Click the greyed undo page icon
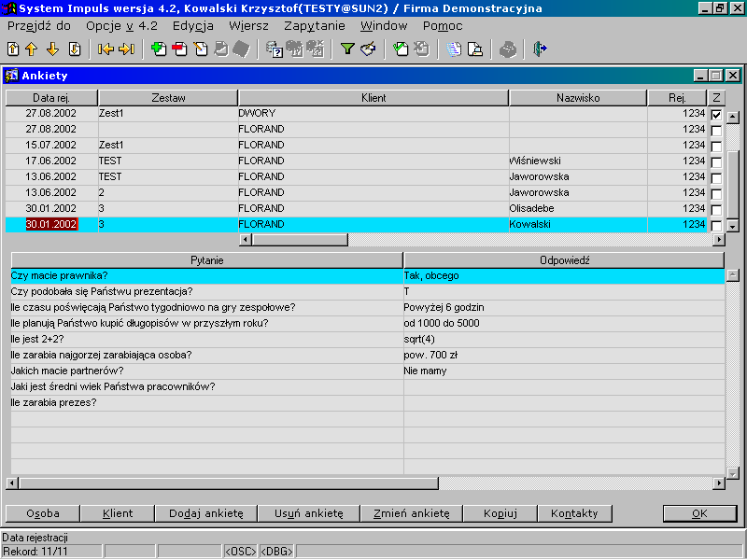The height and width of the screenshot is (560, 747). pos(422,49)
